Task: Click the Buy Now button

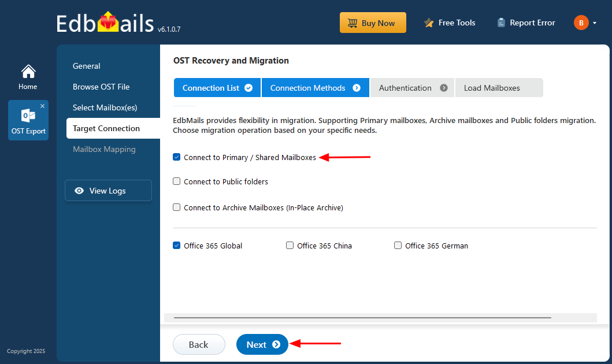Action: 373,23
